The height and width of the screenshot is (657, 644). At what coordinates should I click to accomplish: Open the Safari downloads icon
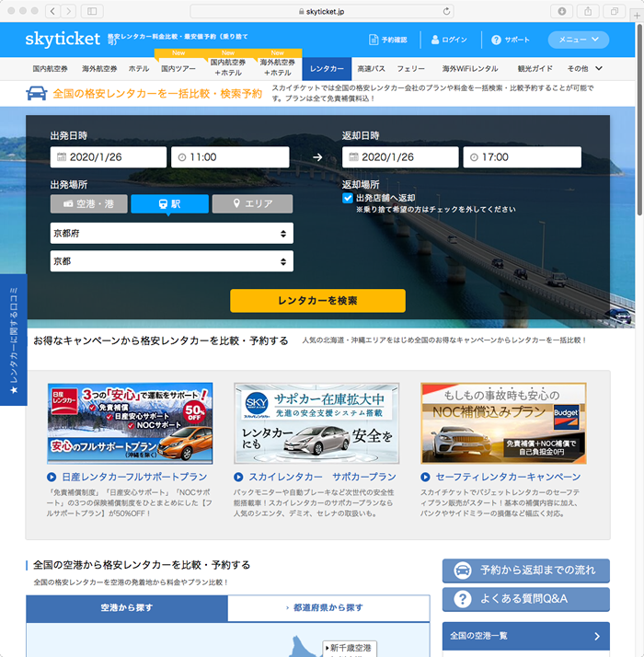point(562,11)
